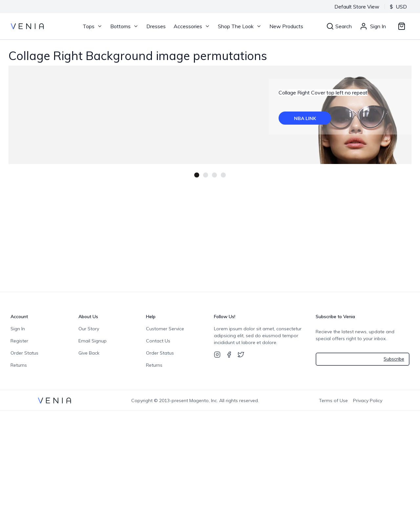This screenshot has width=420, height=513.
Task: Click 'Account' footer heading
Action: point(19,317)
